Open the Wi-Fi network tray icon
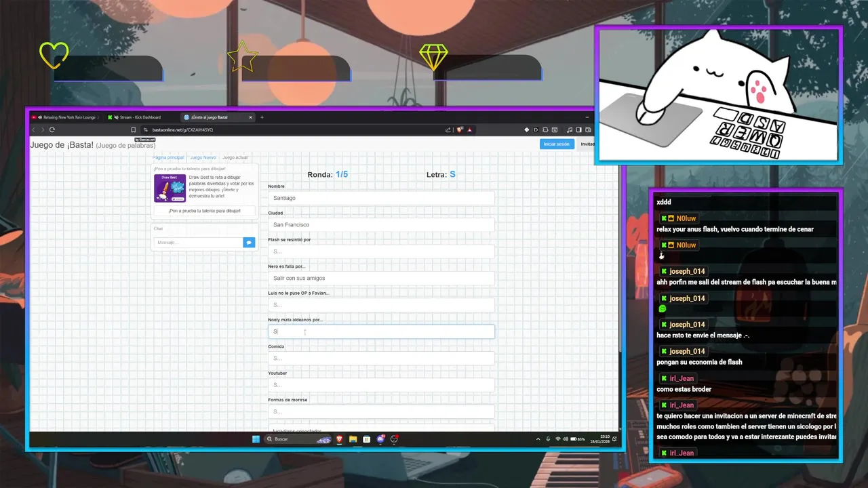Screen dimensions: 868x488 click(x=558, y=439)
